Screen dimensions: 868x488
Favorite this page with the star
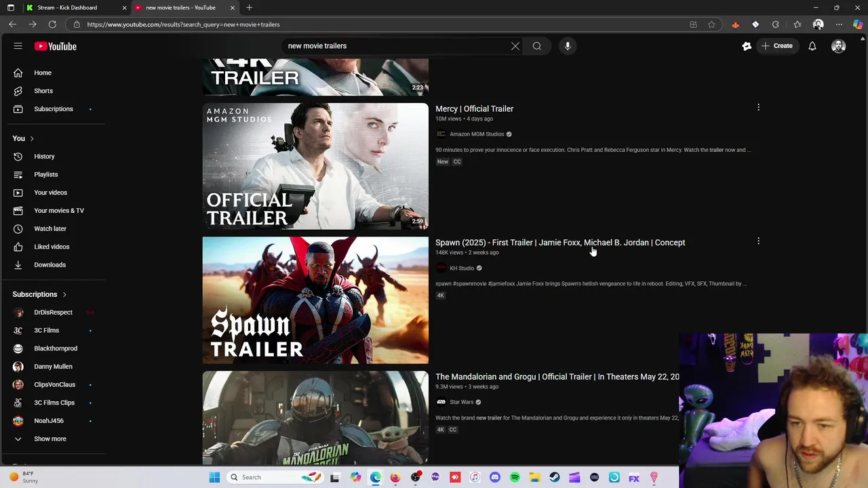click(711, 24)
